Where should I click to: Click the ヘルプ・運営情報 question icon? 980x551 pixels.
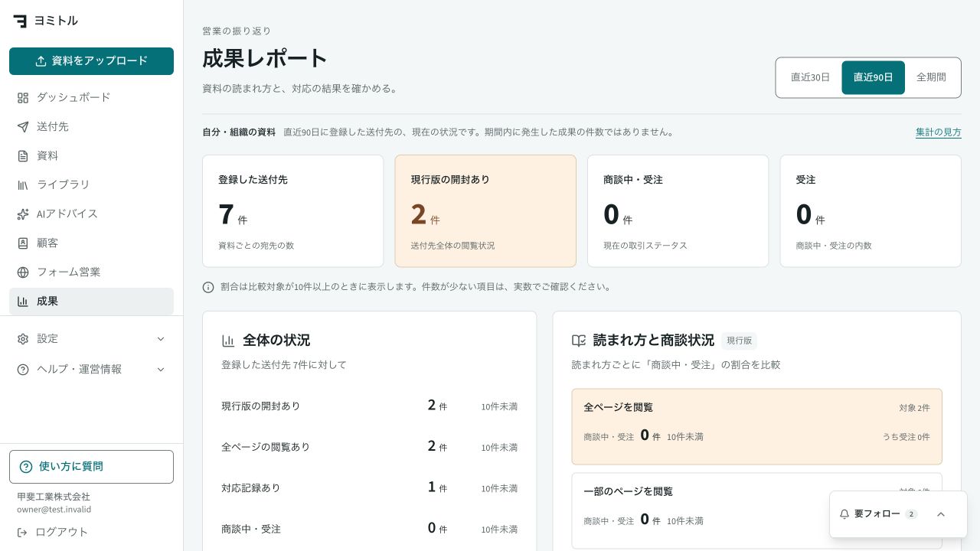23,370
